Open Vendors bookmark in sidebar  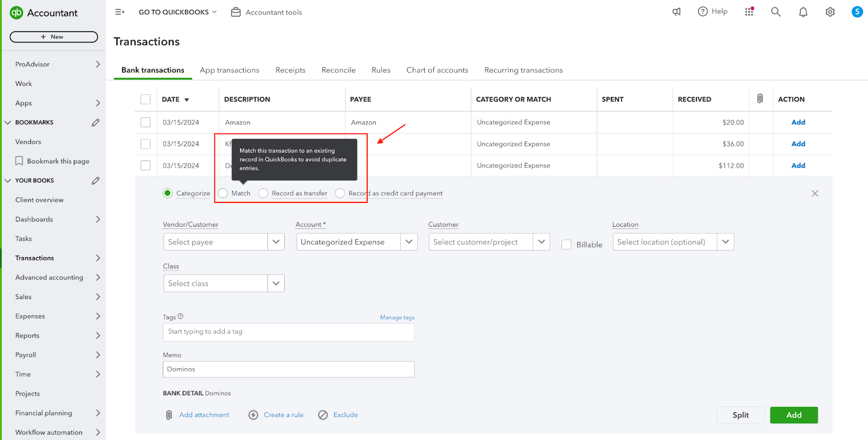coord(28,142)
